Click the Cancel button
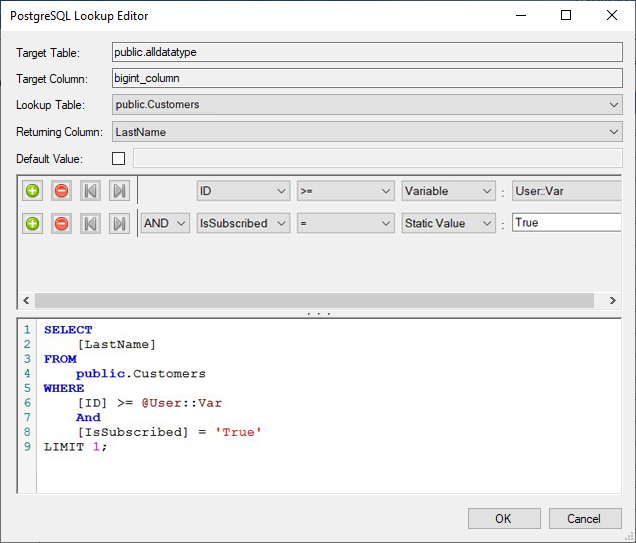636x543 pixels. click(x=585, y=519)
